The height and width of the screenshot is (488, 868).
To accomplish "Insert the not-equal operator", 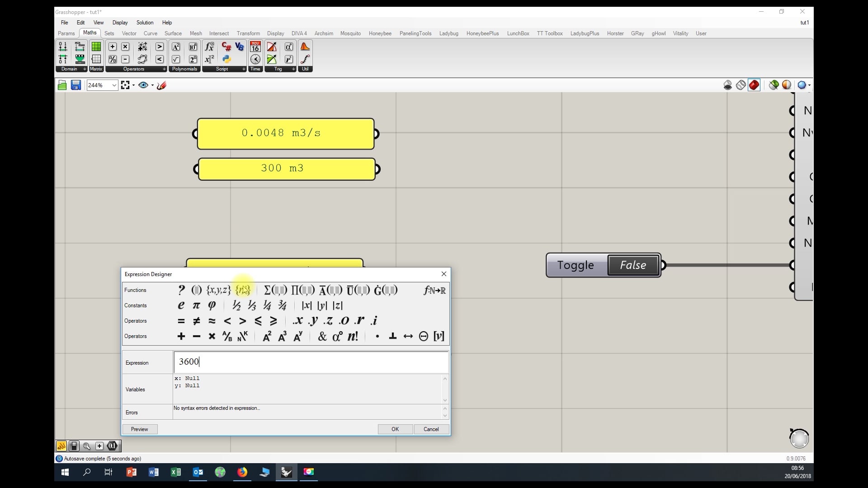I will 196,321.
